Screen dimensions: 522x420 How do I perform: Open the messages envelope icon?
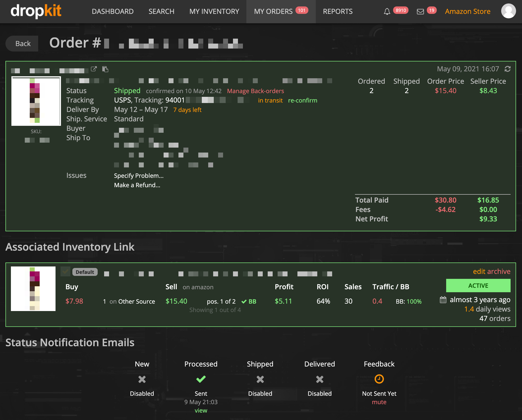[420, 11]
